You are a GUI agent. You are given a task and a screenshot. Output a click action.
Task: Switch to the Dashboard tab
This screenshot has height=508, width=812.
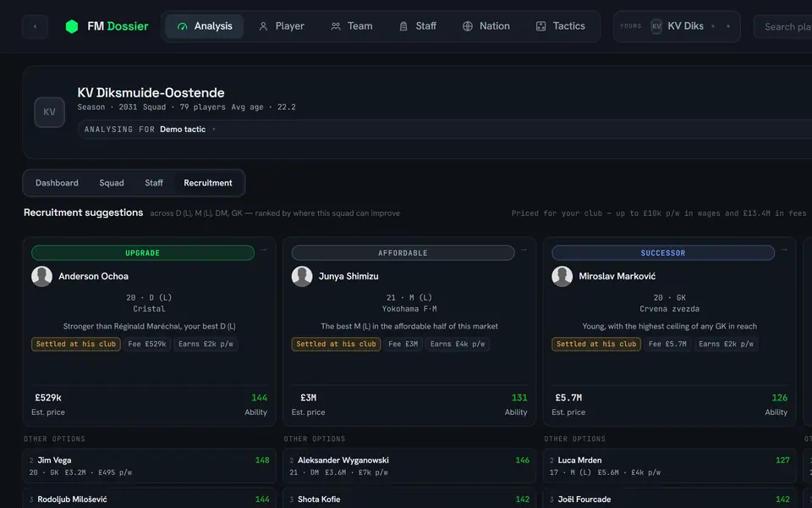pyautogui.click(x=57, y=183)
